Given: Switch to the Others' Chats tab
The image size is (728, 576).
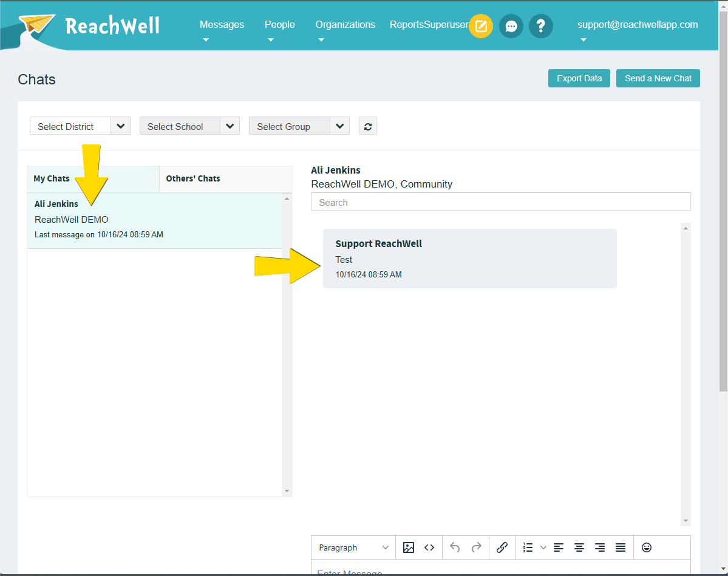Looking at the screenshot, I should click(226, 178).
